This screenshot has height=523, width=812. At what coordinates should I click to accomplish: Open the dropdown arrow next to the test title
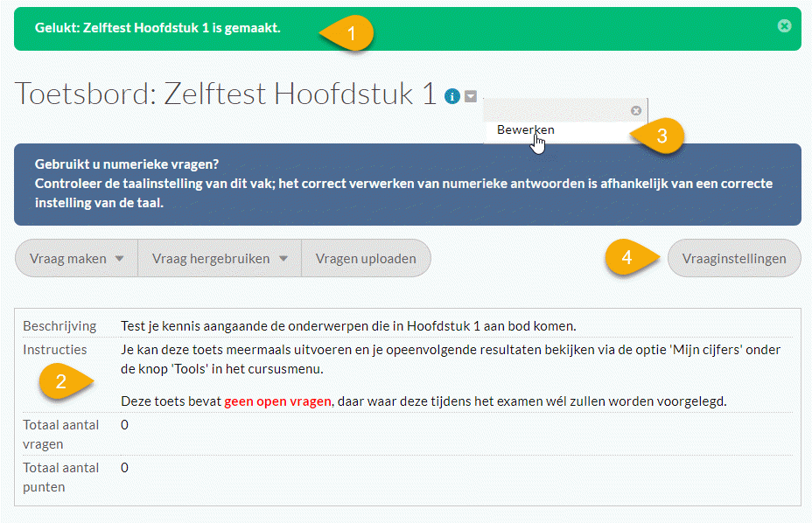pos(471,96)
